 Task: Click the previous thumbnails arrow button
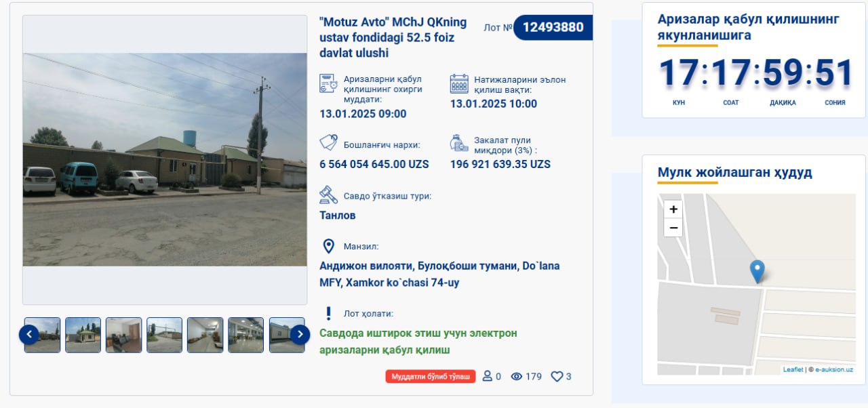coord(29,334)
